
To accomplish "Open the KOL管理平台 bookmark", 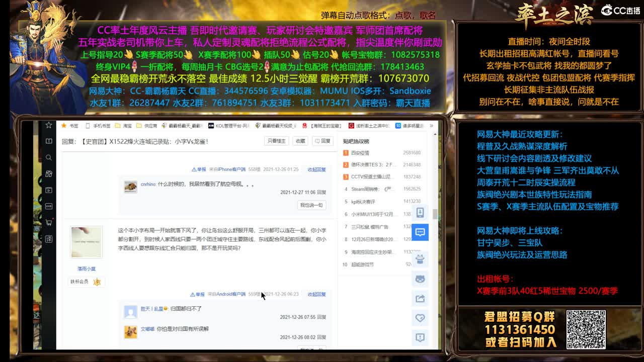I will pos(229,126).
